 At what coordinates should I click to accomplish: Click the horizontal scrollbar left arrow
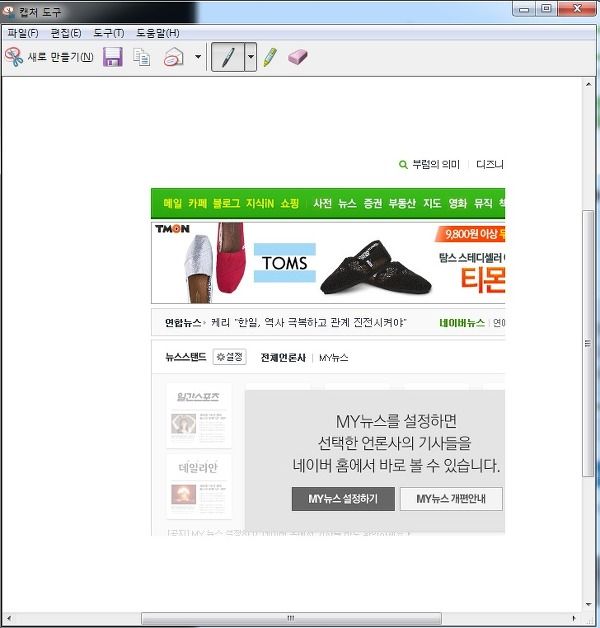tap(9, 618)
